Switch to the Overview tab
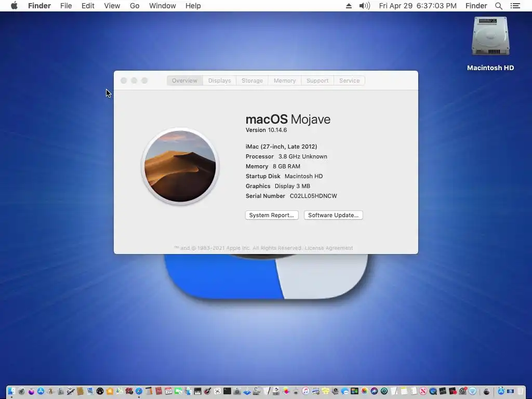 pyautogui.click(x=184, y=81)
